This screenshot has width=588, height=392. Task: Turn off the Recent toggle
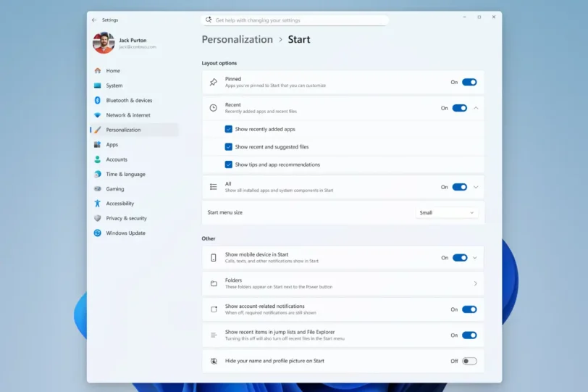(459, 108)
